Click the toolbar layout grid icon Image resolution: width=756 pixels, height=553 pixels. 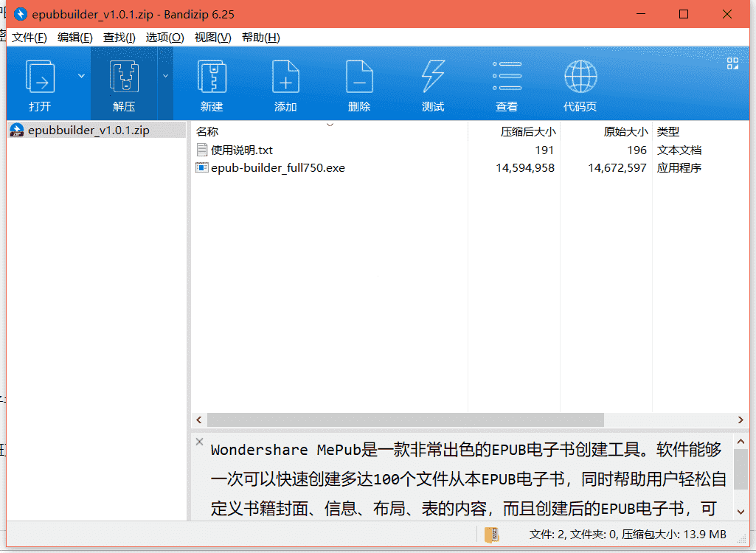pos(732,63)
